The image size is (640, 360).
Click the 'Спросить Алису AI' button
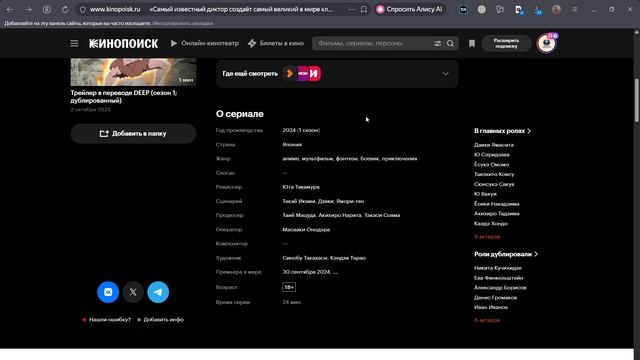point(410,9)
